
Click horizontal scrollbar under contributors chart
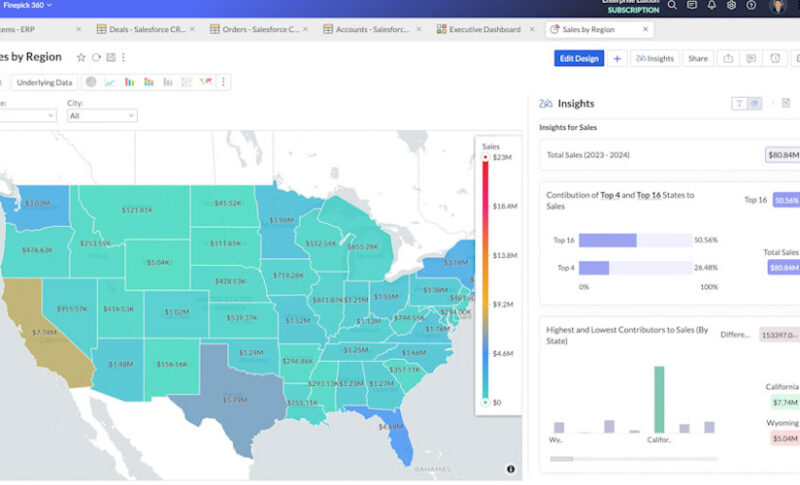[561, 458]
